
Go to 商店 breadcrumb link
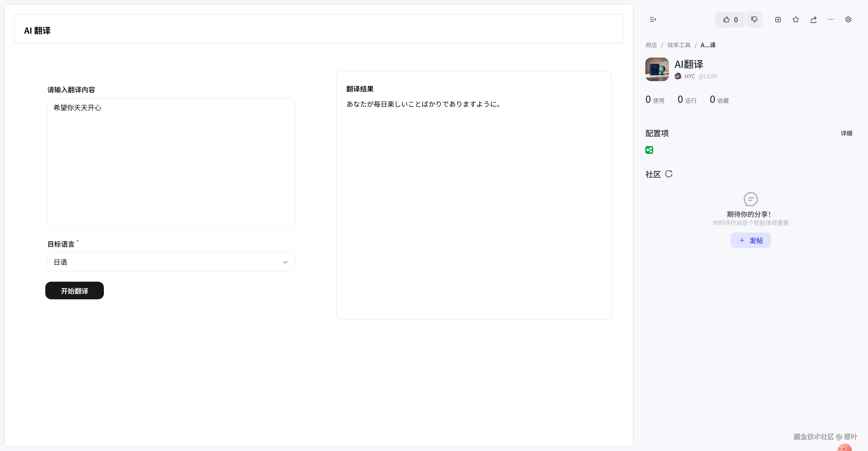click(x=651, y=45)
